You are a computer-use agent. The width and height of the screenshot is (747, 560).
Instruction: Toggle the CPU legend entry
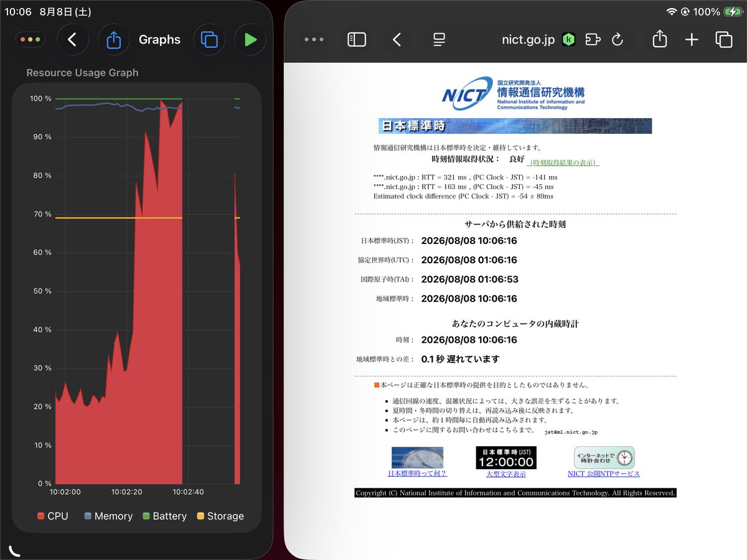[x=53, y=516]
